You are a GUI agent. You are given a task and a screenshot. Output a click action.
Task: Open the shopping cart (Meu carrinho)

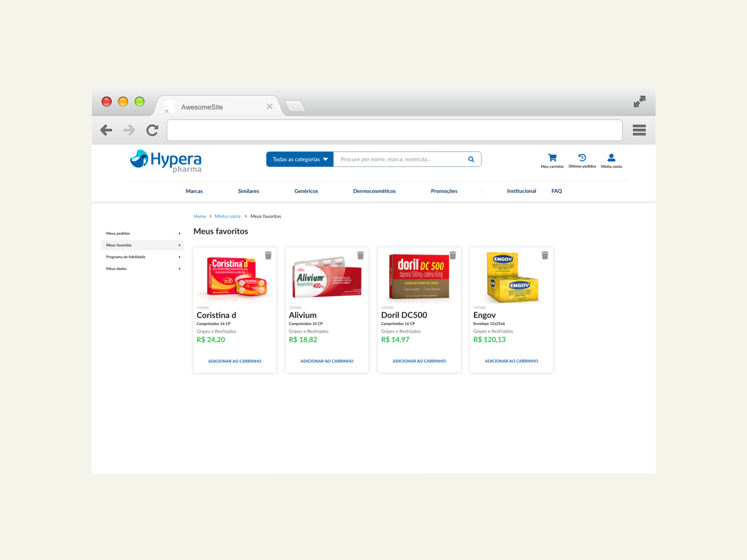click(552, 158)
